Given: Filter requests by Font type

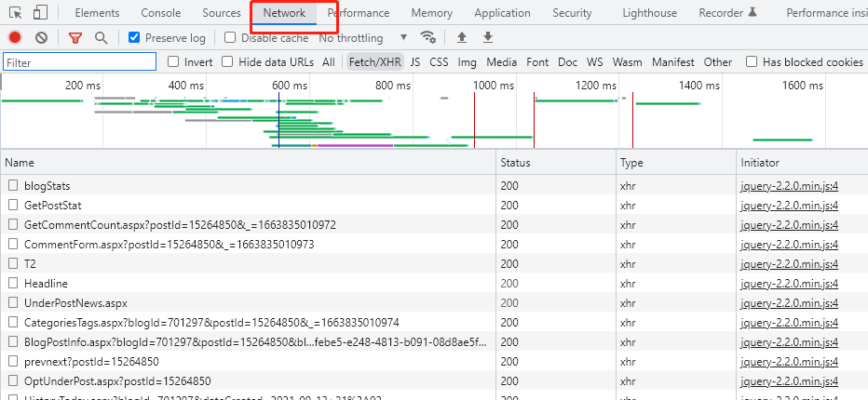Looking at the screenshot, I should pos(537,62).
